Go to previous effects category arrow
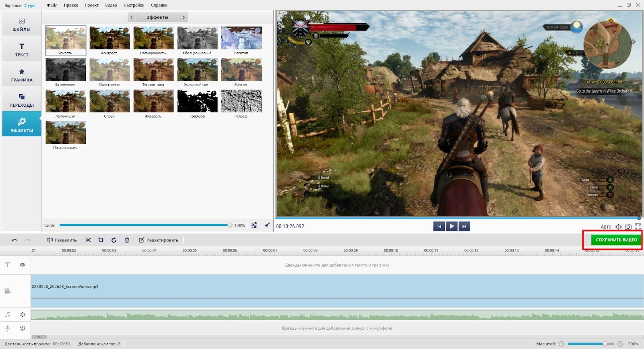The image size is (644, 349). [132, 17]
